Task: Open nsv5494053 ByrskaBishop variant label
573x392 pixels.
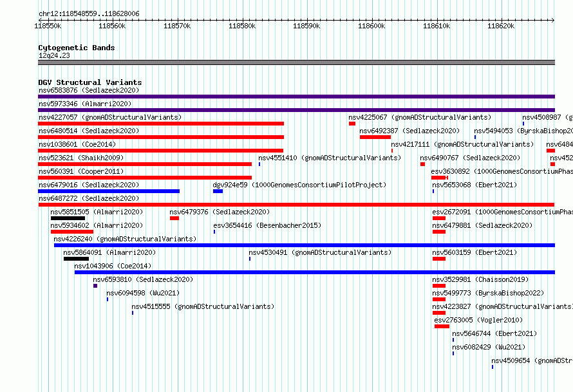Action: [x=523, y=131]
